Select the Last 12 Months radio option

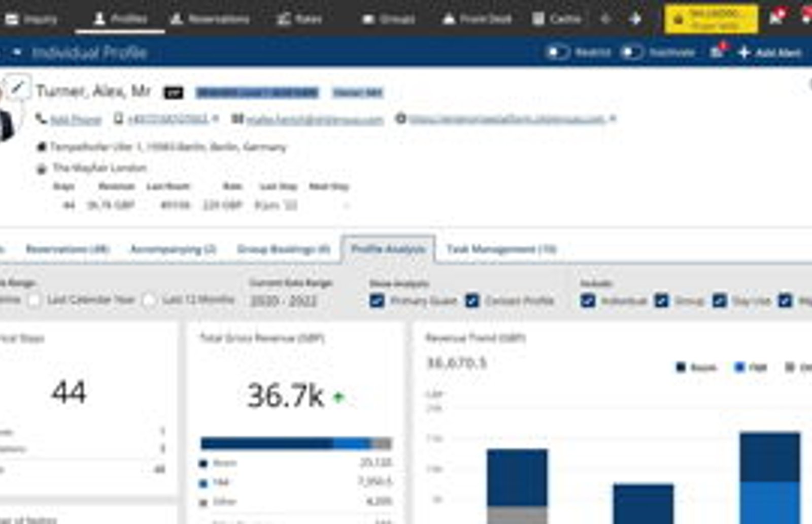click(149, 300)
